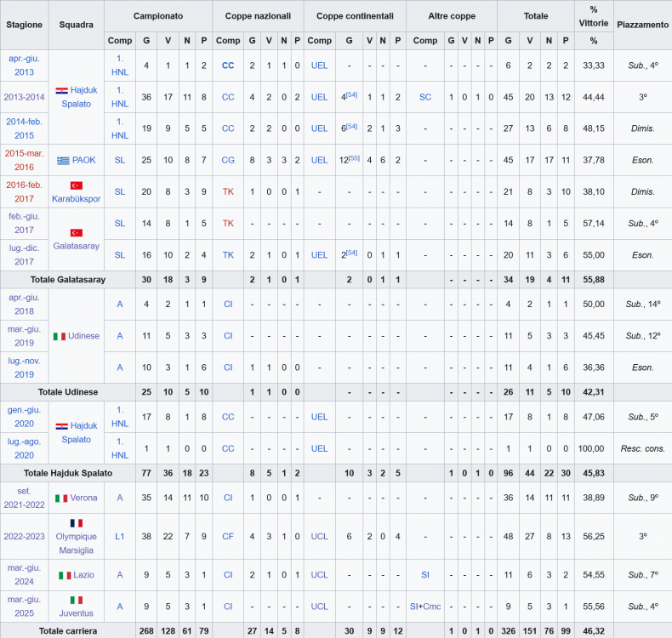Image resolution: width=672 pixels, height=638 pixels.
Task: Click the 56,25 percentage in the Marsiglia row
Action: (x=594, y=537)
